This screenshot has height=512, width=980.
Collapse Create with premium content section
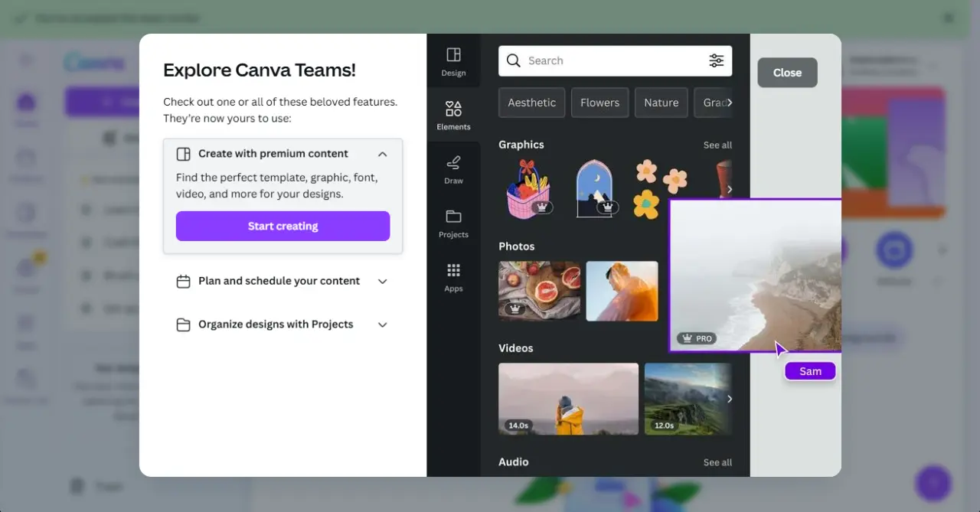(383, 154)
